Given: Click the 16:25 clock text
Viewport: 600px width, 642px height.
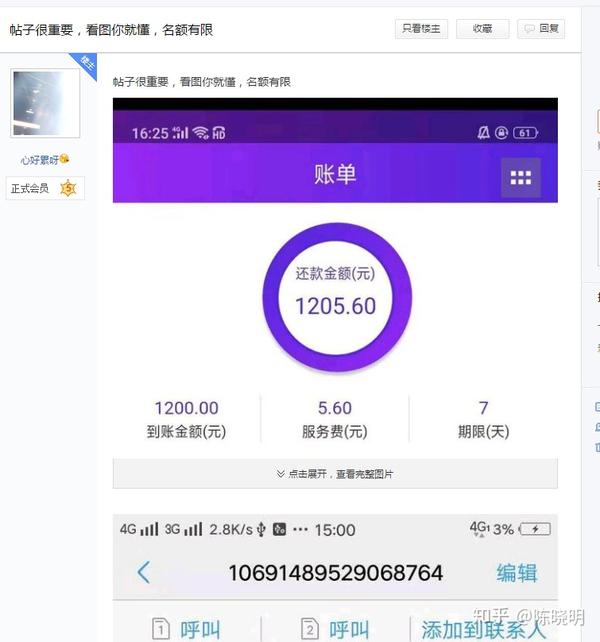Looking at the screenshot, I should (150, 133).
